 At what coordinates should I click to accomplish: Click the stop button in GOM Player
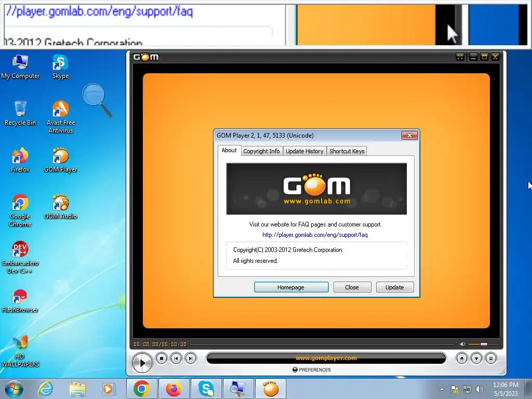(162, 358)
